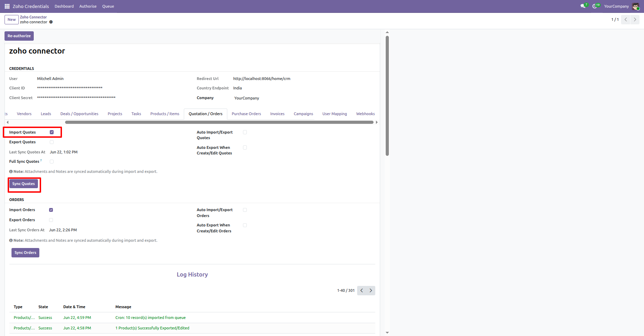Open the Full Sync Quotes help tooltip mark
Viewport: 644px width, 336px height.
pyautogui.click(x=41, y=160)
